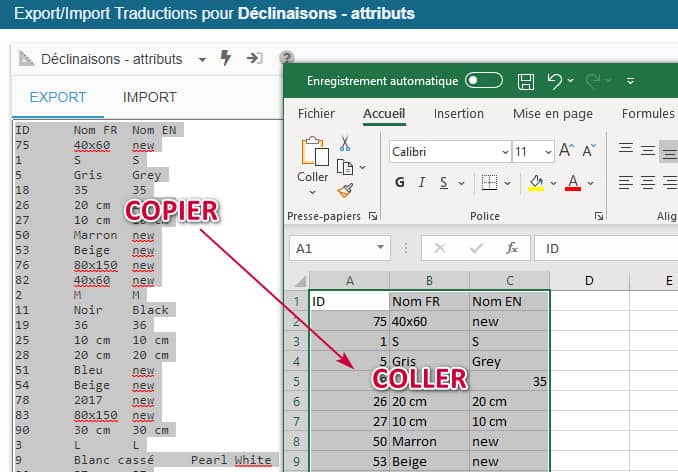Click the Excel Save (floppy disk) icon
The width and height of the screenshot is (678, 472).
point(526,81)
